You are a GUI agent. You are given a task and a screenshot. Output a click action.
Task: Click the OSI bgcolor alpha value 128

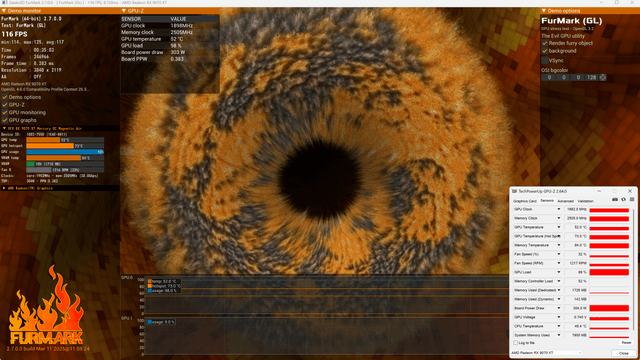591,78
